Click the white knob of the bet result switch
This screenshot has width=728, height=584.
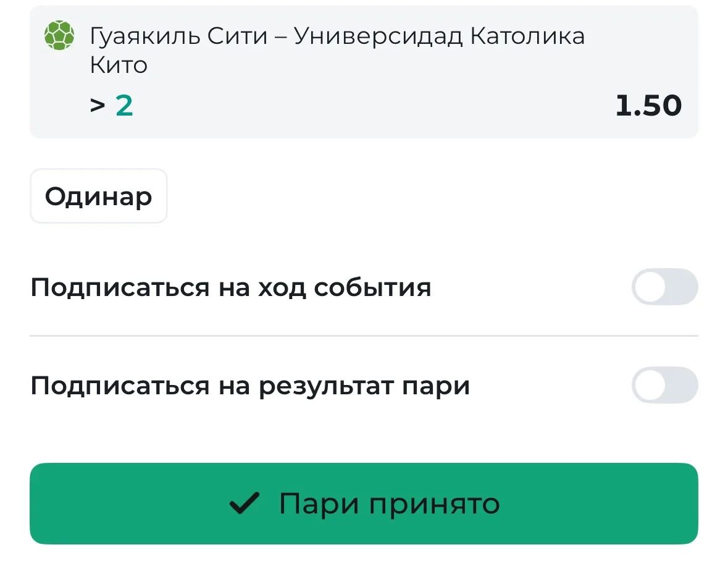pos(650,385)
